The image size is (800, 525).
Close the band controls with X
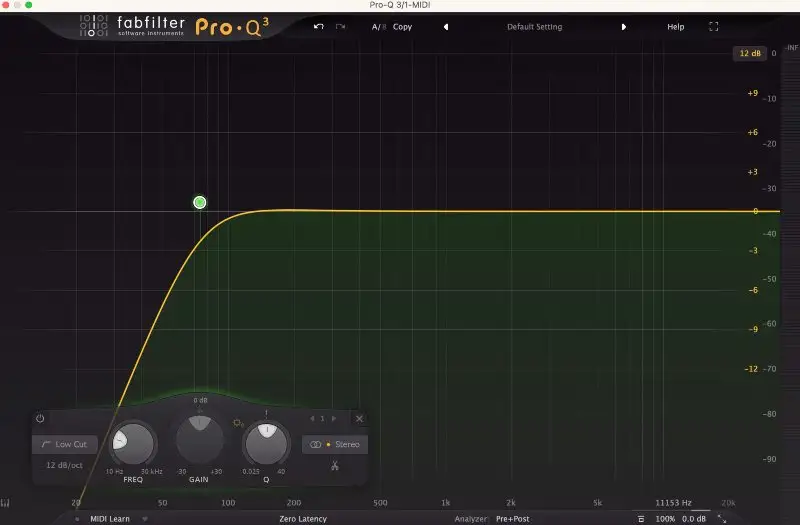click(359, 419)
